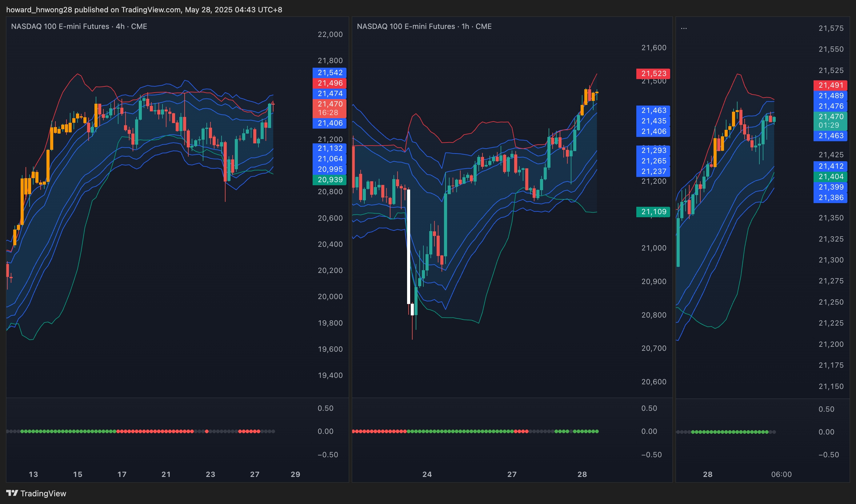This screenshot has height=504, width=856.
Task: Click date label 24 on the 1h time axis
Action: [427, 474]
